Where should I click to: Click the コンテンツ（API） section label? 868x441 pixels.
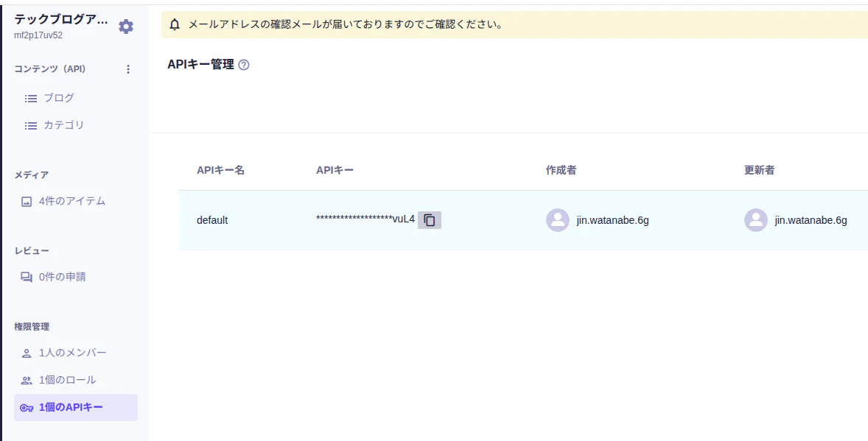point(50,69)
